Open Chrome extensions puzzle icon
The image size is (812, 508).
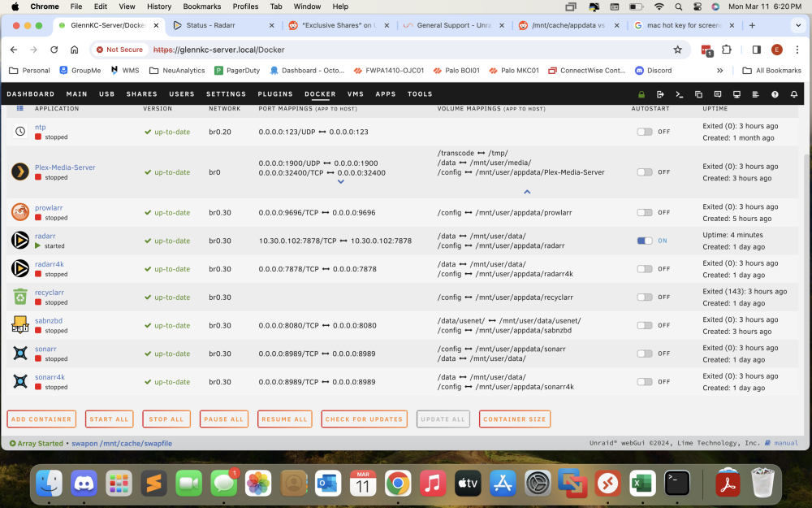tap(727, 50)
